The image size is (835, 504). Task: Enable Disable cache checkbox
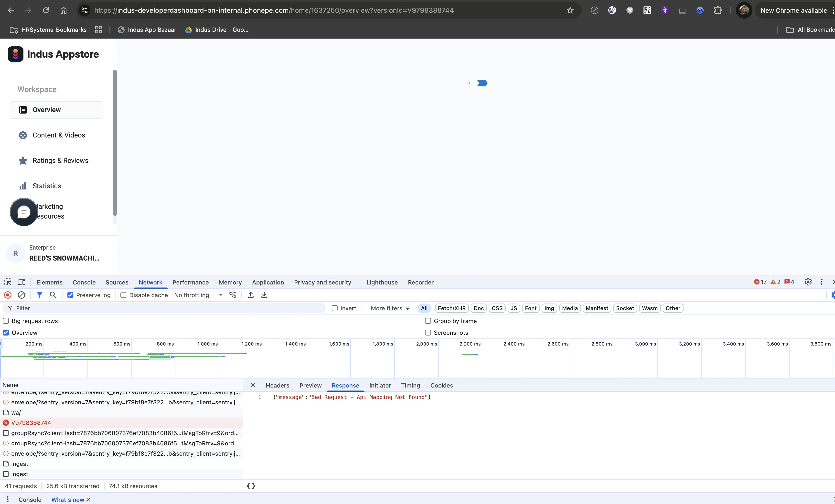pyautogui.click(x=123, y=295)
